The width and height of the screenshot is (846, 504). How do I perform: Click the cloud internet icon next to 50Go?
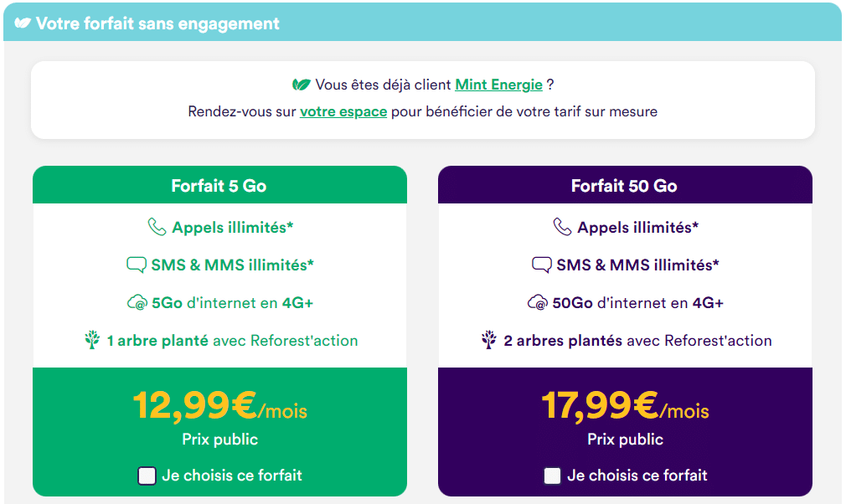pos(538,302)
